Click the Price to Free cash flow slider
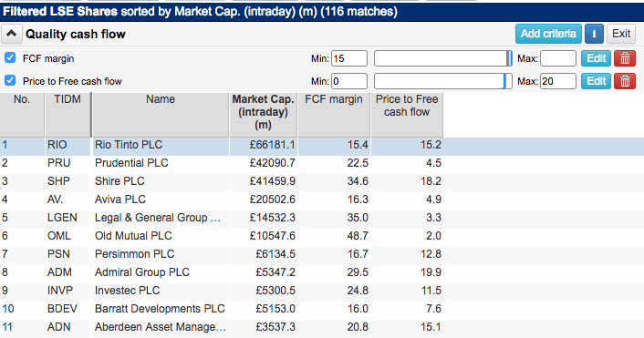Viewport: 644px width, 338px height. click(x=442, y=81)
